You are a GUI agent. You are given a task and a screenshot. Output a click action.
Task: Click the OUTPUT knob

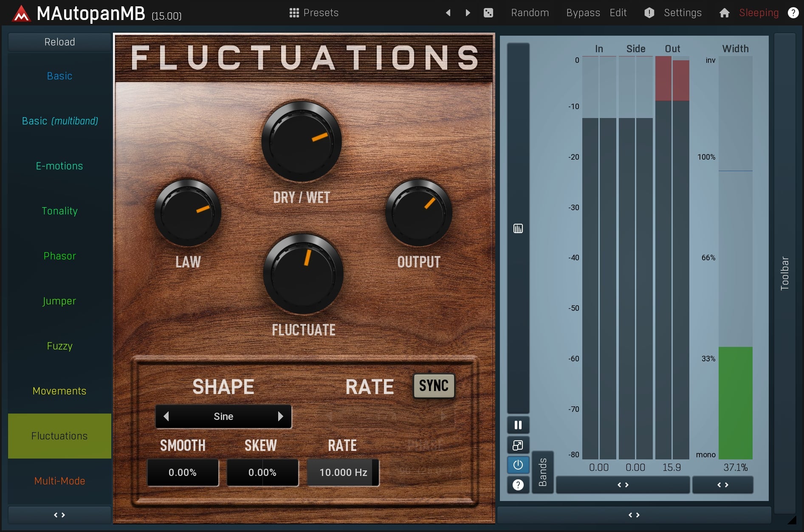click(x=419, y=212)
